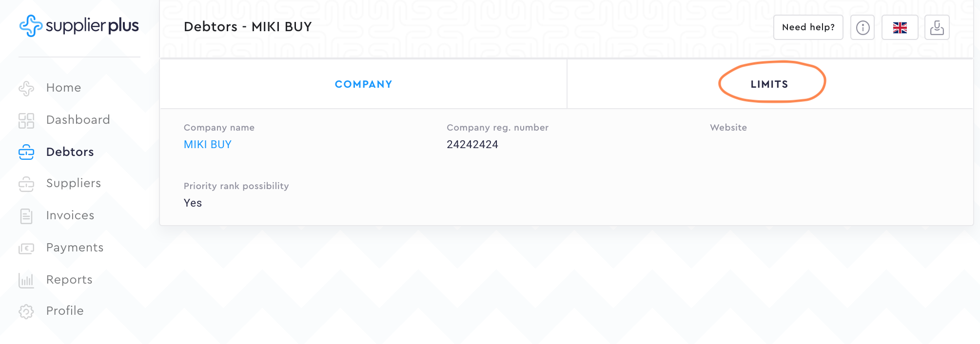
Task: Click the Debtors briefcase icon
Action: click(x=26, y=153)
